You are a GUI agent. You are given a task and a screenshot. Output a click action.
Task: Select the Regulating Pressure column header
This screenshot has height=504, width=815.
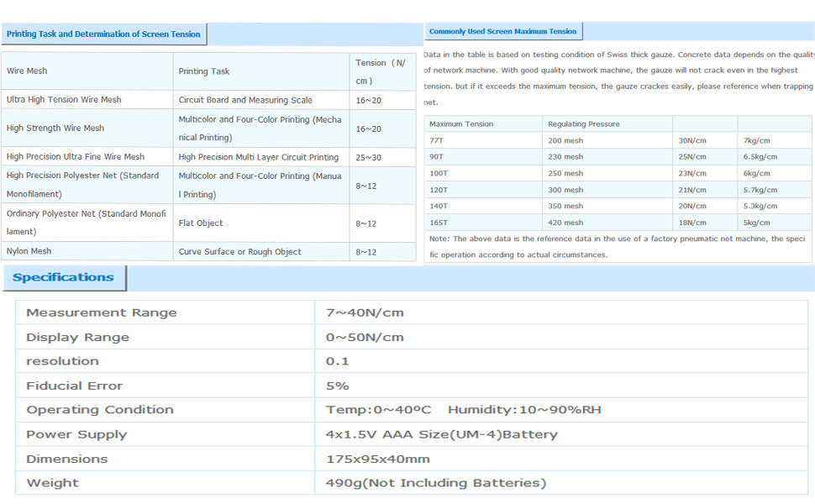point(583,124)
